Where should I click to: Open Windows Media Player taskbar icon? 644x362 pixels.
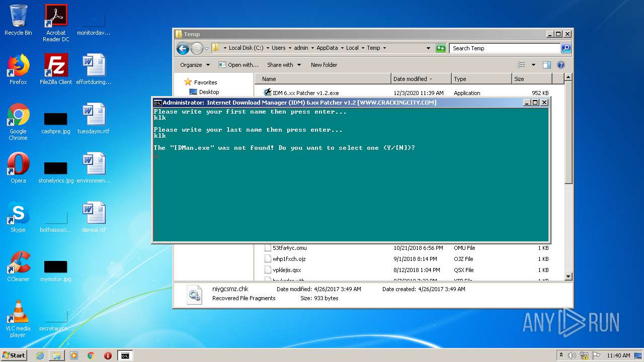(x=74, y=355)
